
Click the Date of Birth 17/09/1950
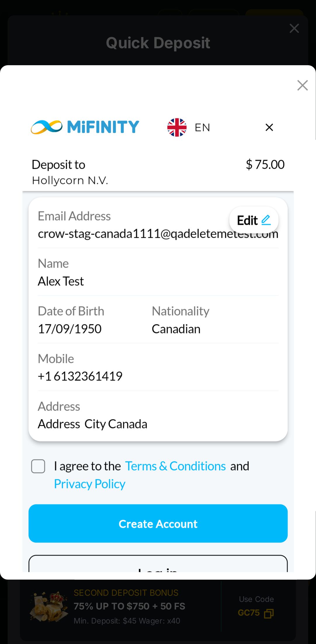70,329
